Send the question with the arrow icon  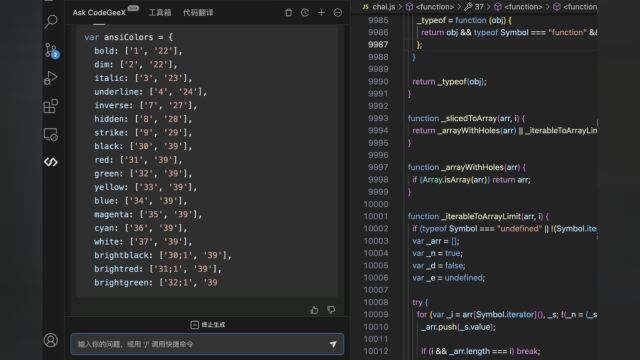click(x=333, y=344)
